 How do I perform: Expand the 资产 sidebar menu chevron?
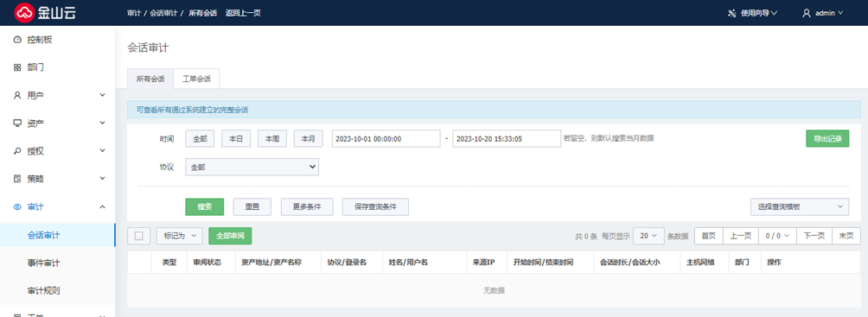(102, 123)
